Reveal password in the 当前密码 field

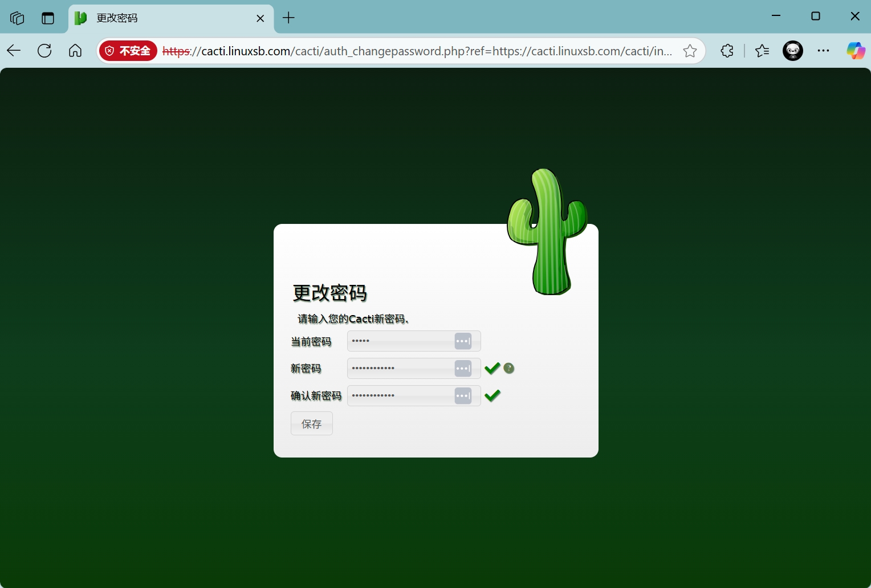coord(463,341)
